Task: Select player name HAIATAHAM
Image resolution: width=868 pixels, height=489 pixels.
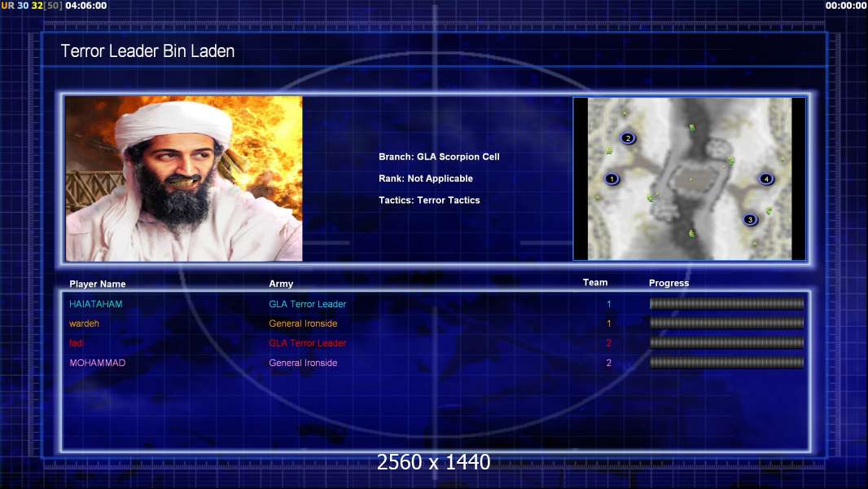Action: click(x=96, y=304)
